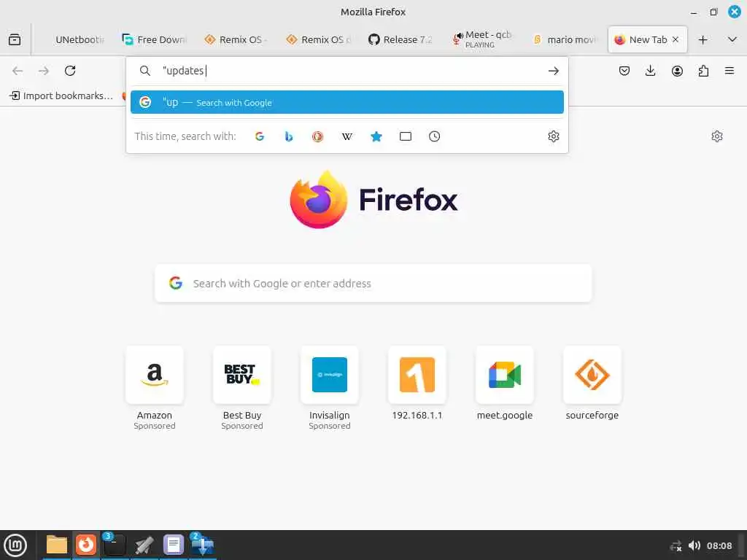Open the terminal taskbar icon

[115, 545]
